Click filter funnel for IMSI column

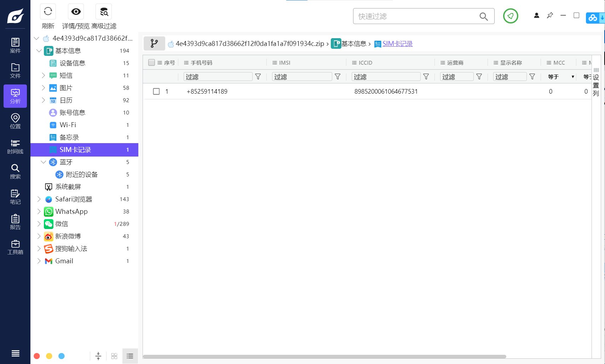click(x=338, y=77)
